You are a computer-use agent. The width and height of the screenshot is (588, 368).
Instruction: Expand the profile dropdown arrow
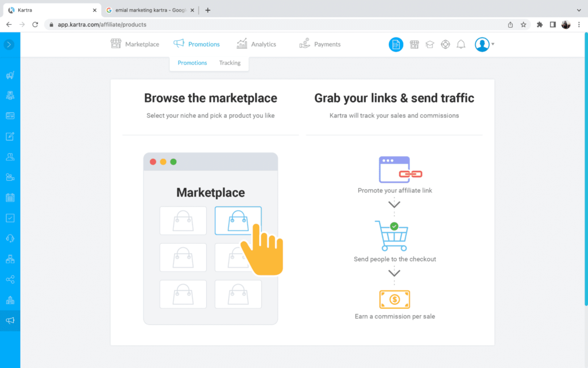click(x=493, y=44)
